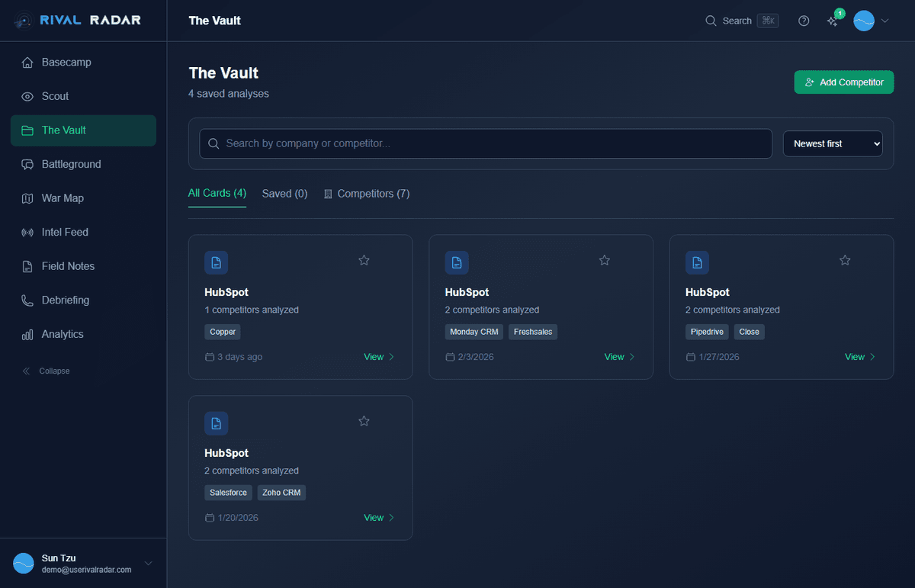915x588 pixels.
Task: Click the competitor search input field
Action: 485,143
